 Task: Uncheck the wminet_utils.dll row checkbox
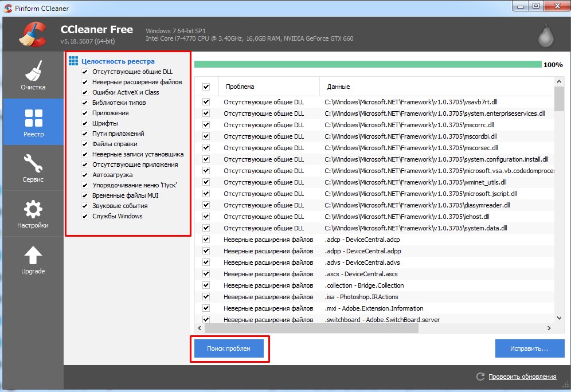206,182
